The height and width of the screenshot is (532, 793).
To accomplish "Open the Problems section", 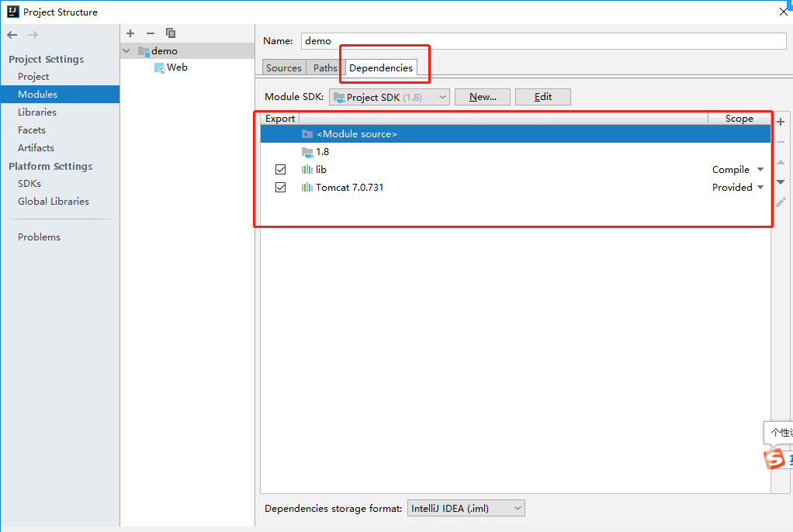I will [x=39, y=237].
